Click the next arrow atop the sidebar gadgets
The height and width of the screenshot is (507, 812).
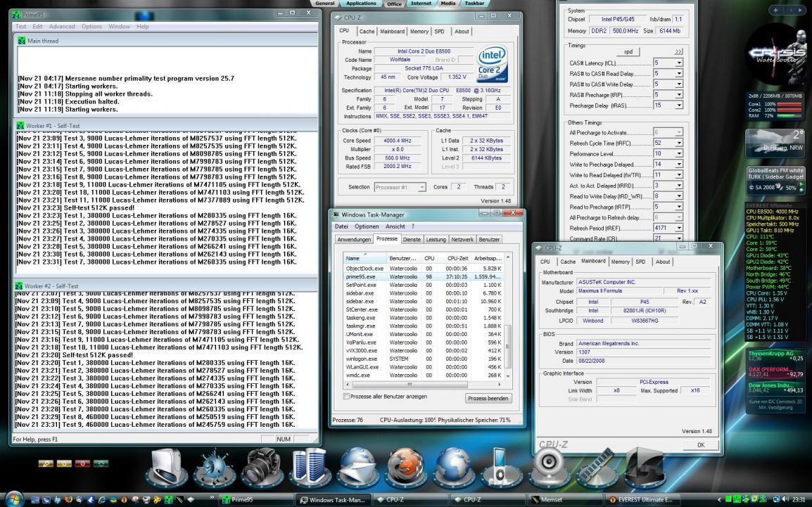[x=799, y=10]
